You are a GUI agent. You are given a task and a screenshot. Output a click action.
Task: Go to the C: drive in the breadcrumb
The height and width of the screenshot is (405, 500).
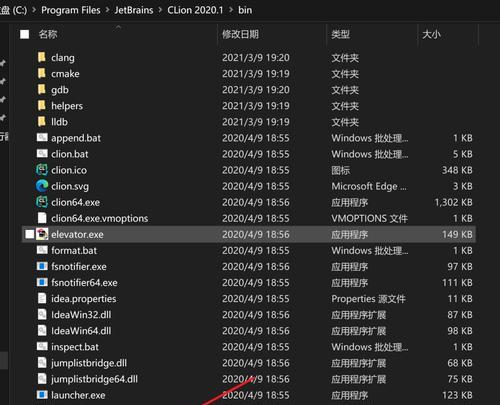[x=13, y=10]
